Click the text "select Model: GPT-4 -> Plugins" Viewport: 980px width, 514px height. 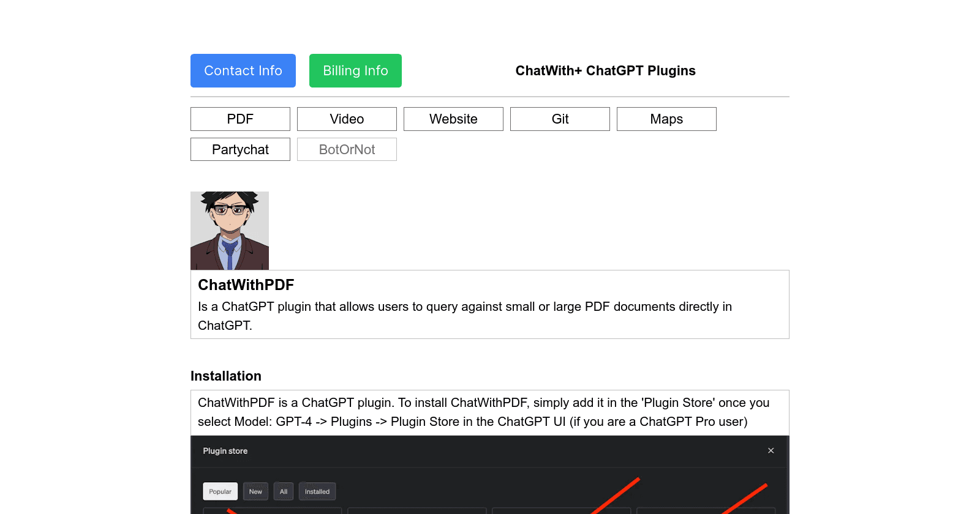coord(285,422)
